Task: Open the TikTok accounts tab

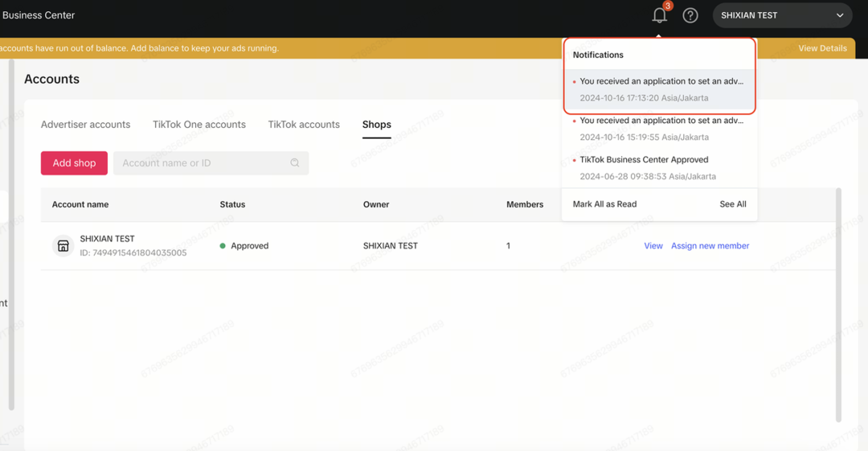Action: tap(304, 125)
